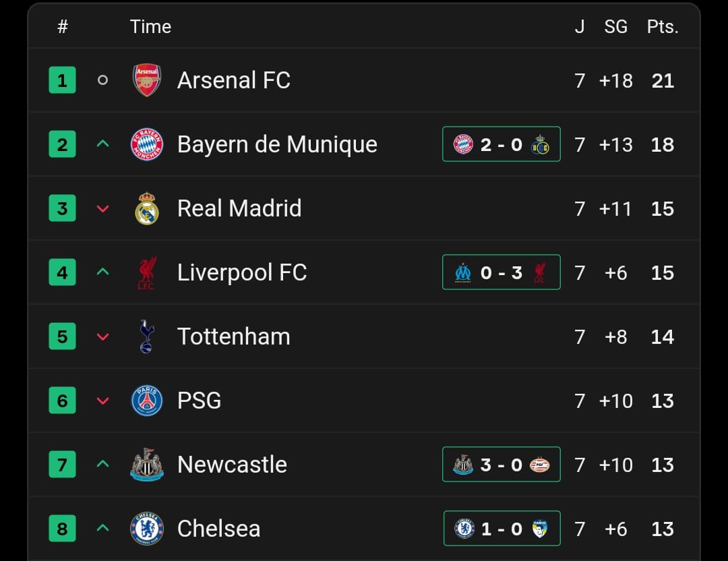Click the Time column header
728x561 pixels.
pyautogui.click(x=150, y=27)
